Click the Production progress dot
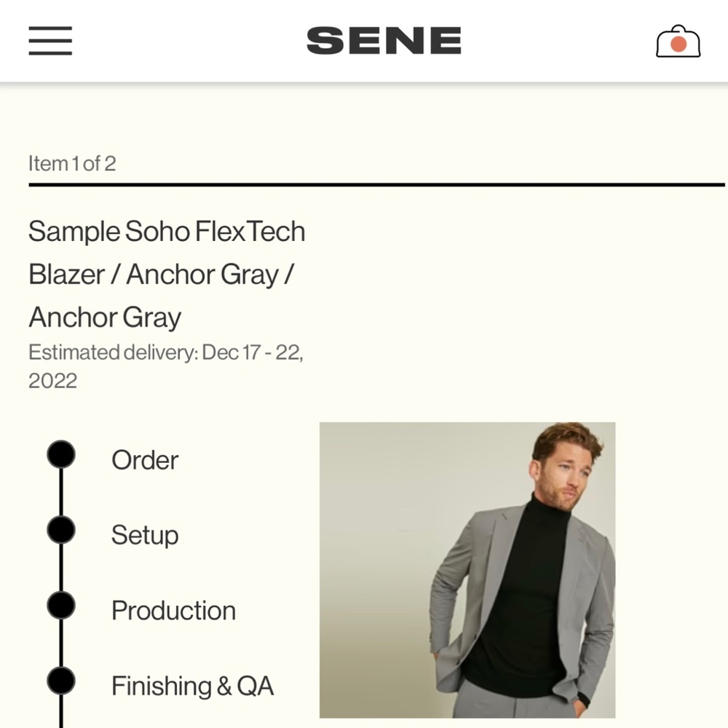The height and width of the screenshot is (728, 728). click(61, 605)
